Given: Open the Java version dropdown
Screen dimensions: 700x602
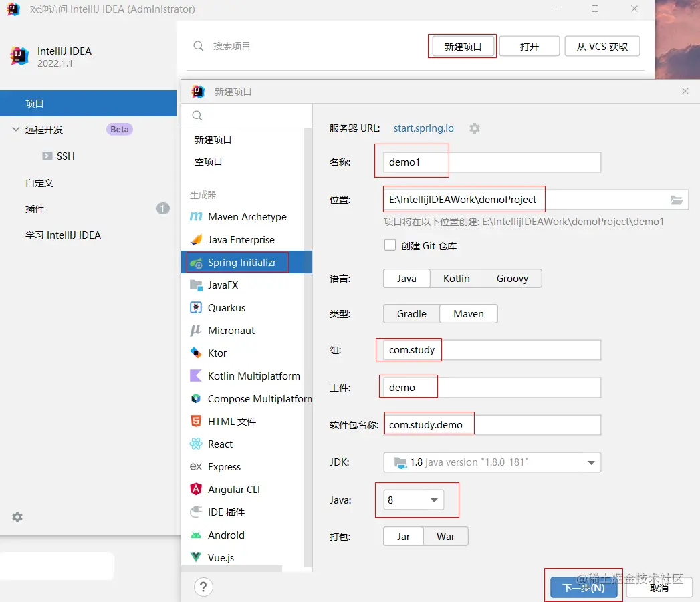Looking at the screenshot, I should [x=413, y=500].
